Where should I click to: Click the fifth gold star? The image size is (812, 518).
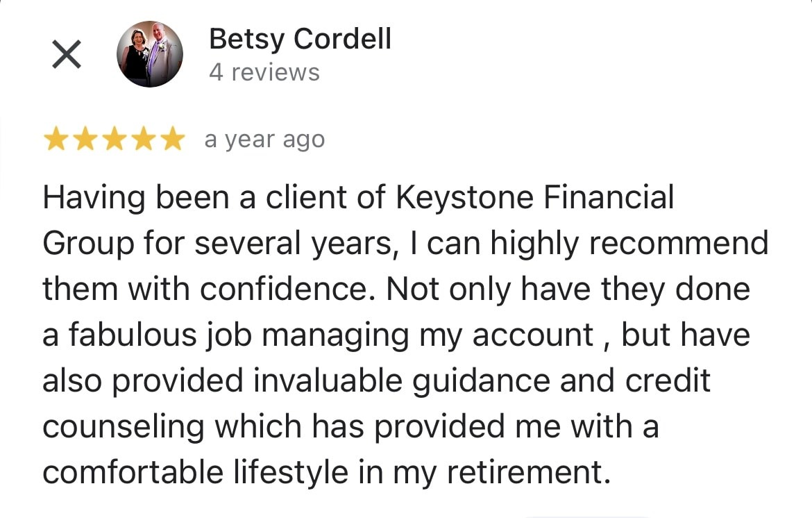171,140
